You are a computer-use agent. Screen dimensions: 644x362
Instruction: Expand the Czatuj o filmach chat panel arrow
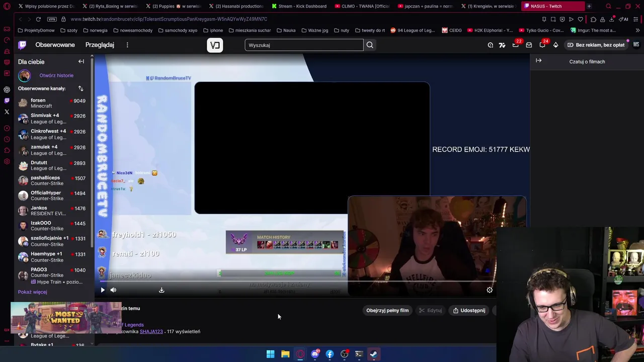pos(538,61)
